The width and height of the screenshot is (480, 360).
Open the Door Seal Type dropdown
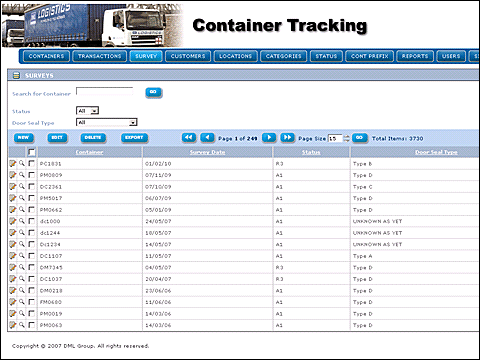(x=107, y=122)
